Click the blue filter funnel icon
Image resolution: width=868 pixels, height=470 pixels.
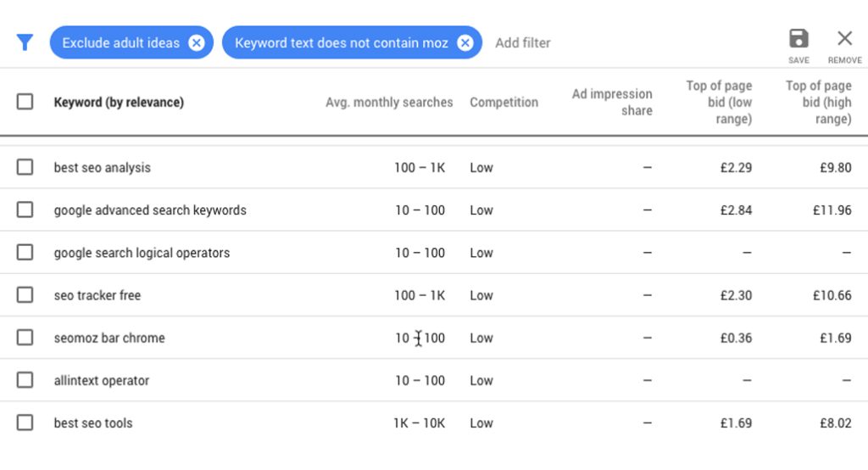(25, 42)
